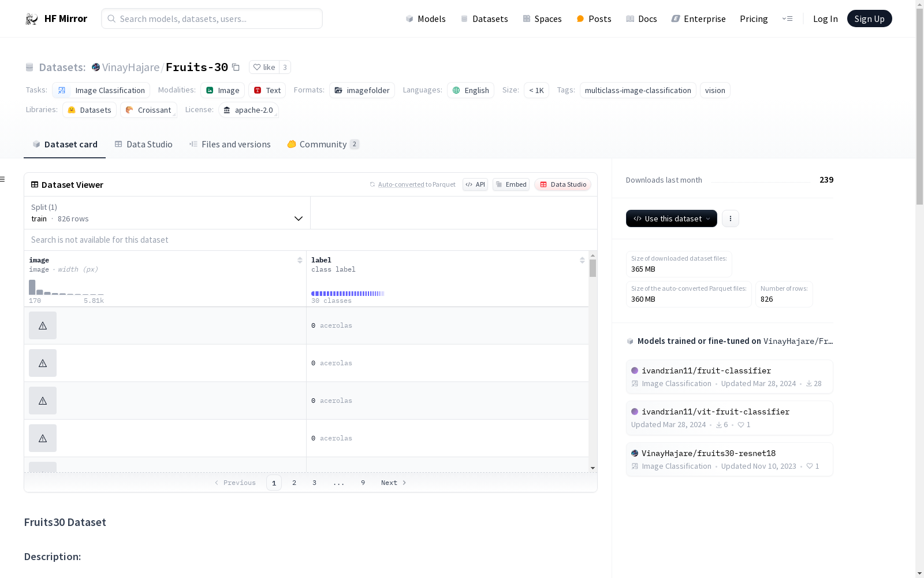
Task: Click warning icon in fourth acerolas row
Action: point(43,438)
